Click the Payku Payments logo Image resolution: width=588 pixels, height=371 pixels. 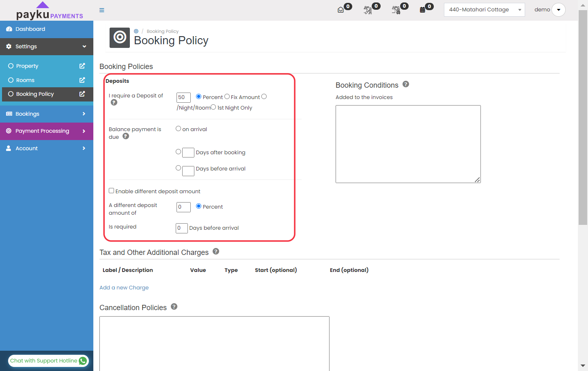coord(50,11)
